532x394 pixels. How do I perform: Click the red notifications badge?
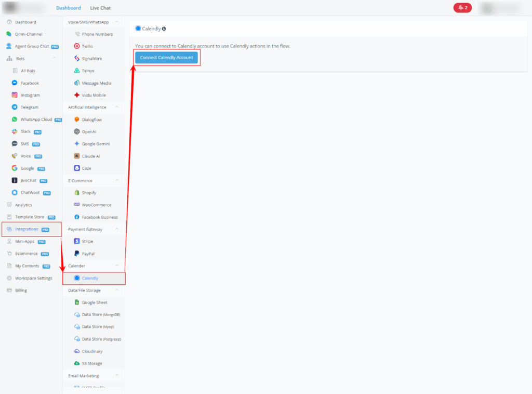(462, 8)
